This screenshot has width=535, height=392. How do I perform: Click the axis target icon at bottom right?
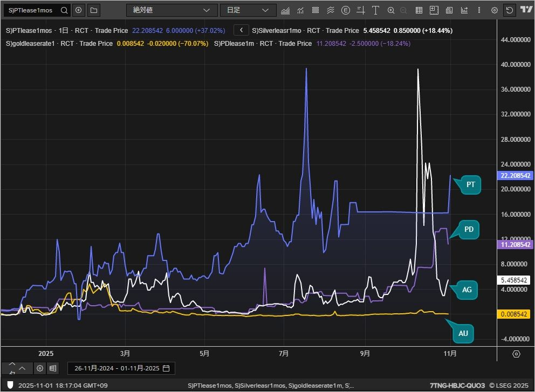516,354
